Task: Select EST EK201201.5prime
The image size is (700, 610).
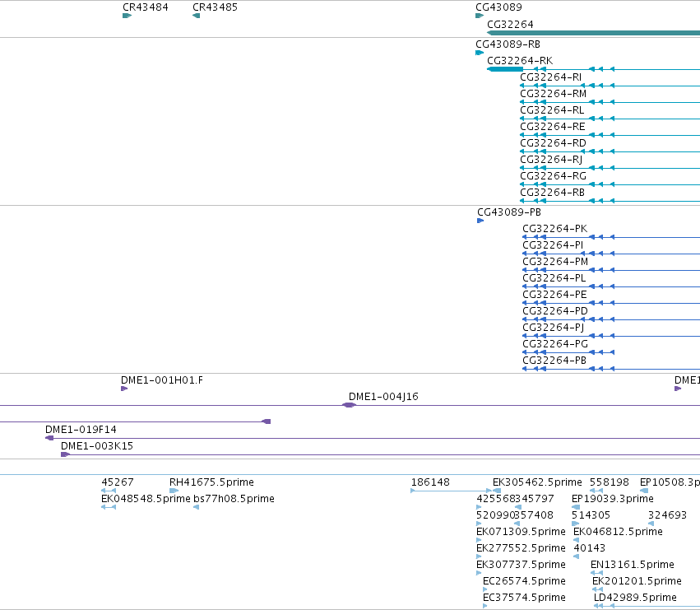Action: pyautogui.click(x=637, y=581)
